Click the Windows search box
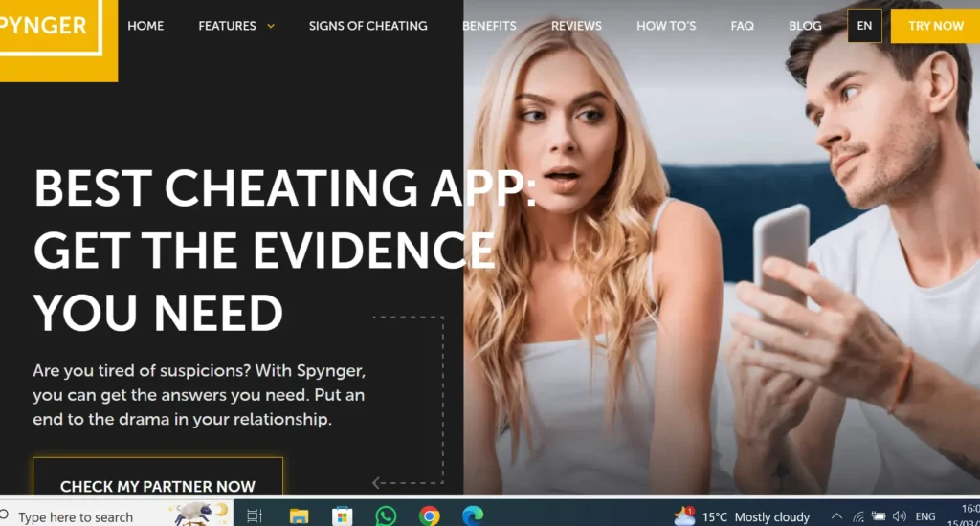Image resolution: width=980 pixels, height=526 pixels. point(77,516)
